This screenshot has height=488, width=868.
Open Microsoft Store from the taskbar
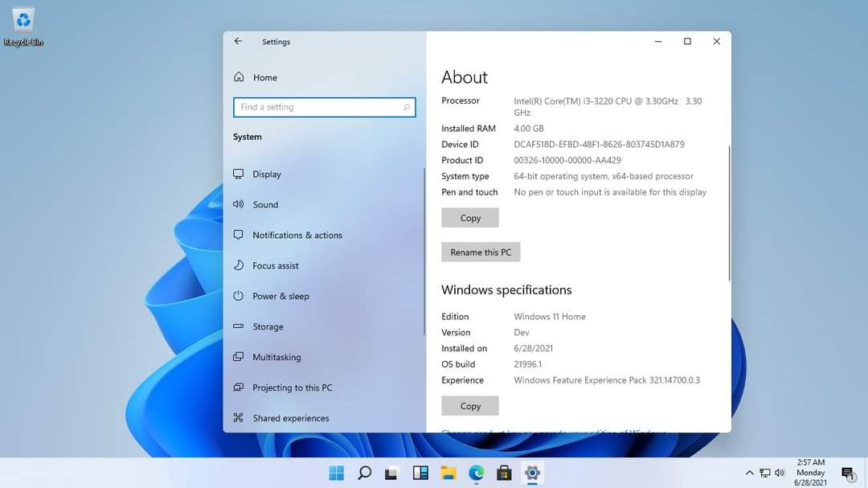[504, 473]
